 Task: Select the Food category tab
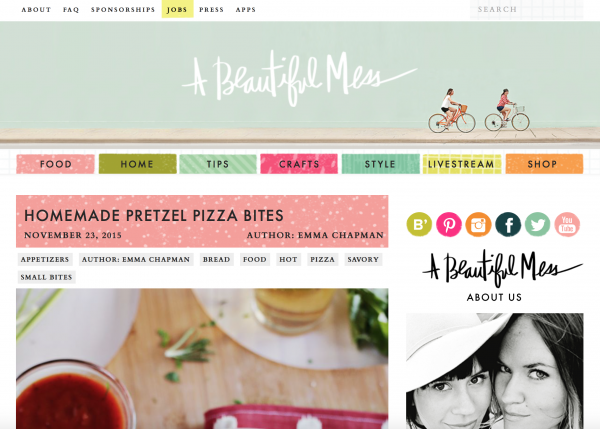point(55,164)
